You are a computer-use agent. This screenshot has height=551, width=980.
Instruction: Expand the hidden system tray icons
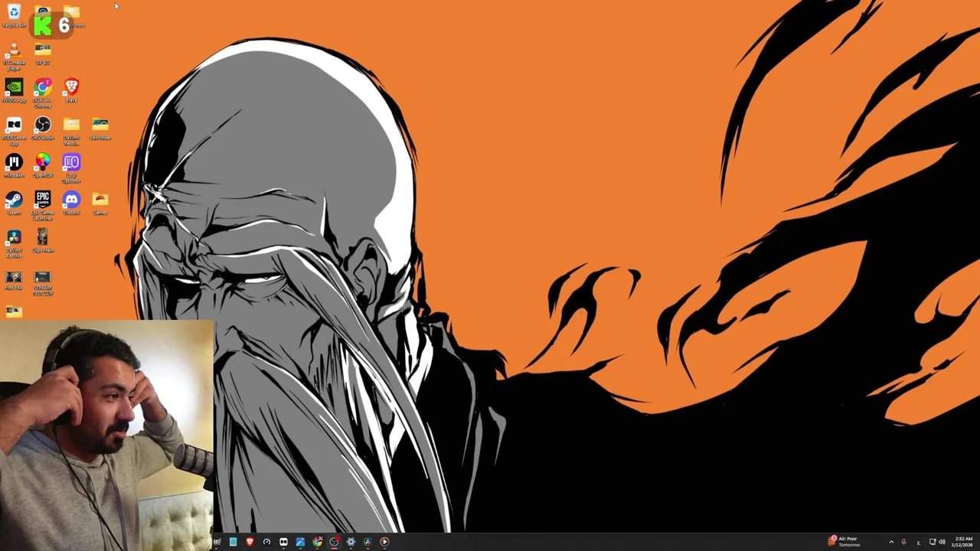click(891, 542)
